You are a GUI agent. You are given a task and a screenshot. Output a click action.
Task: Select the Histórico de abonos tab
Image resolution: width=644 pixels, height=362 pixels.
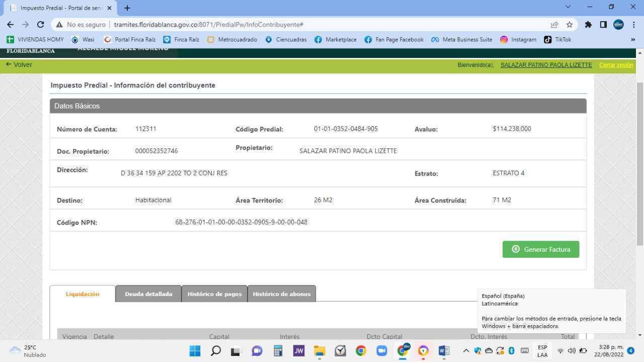point(281,294)
